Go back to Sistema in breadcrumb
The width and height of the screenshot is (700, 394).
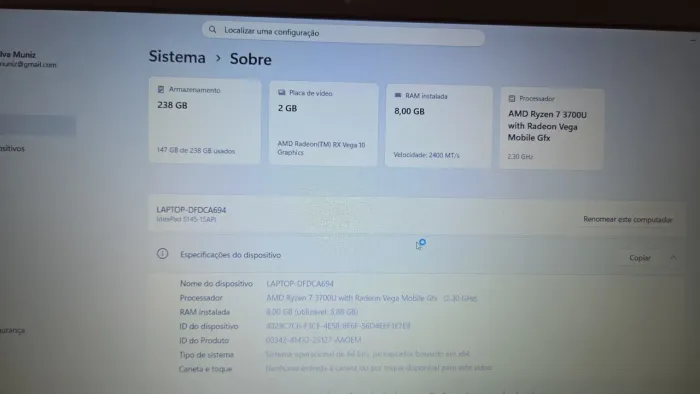tap(177, 57)
